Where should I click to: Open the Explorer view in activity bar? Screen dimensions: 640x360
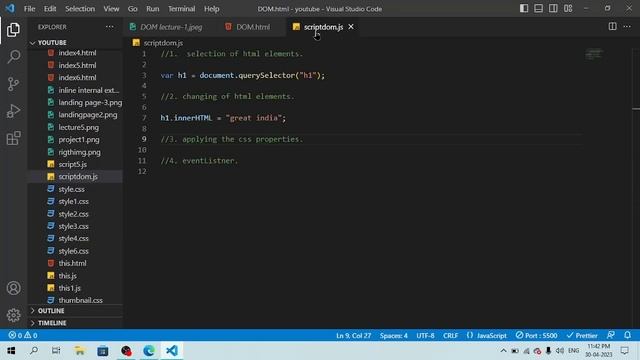pos(13,30)
